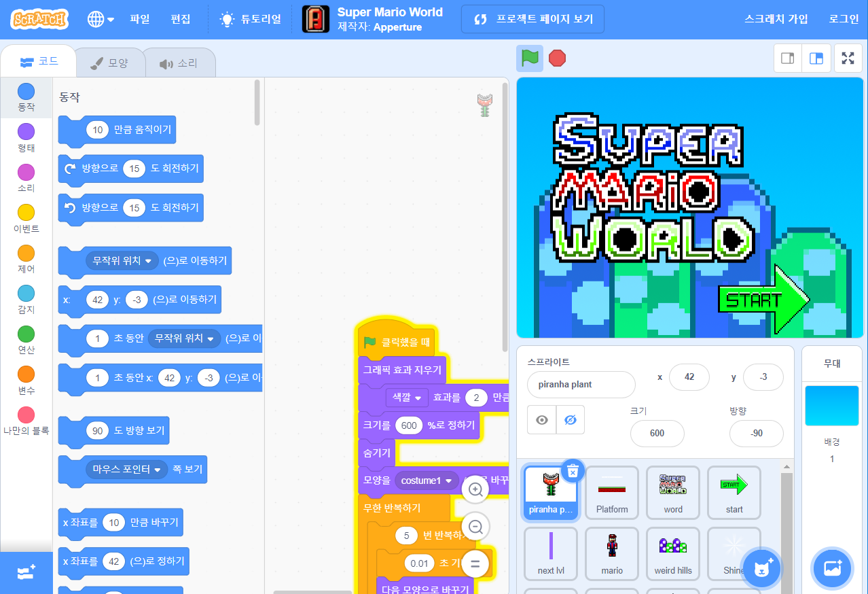Zoom out the code workspace
The image size is (868, 594).
(475, 527)
